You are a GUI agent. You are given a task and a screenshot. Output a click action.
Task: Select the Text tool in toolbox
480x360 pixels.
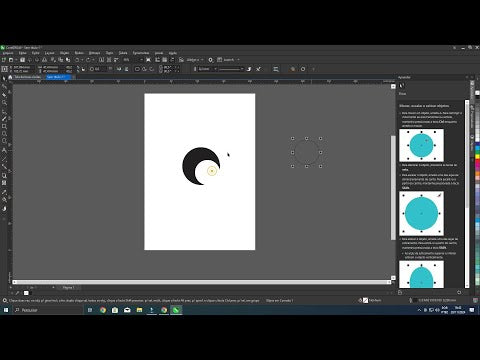[x=4, y=150]
